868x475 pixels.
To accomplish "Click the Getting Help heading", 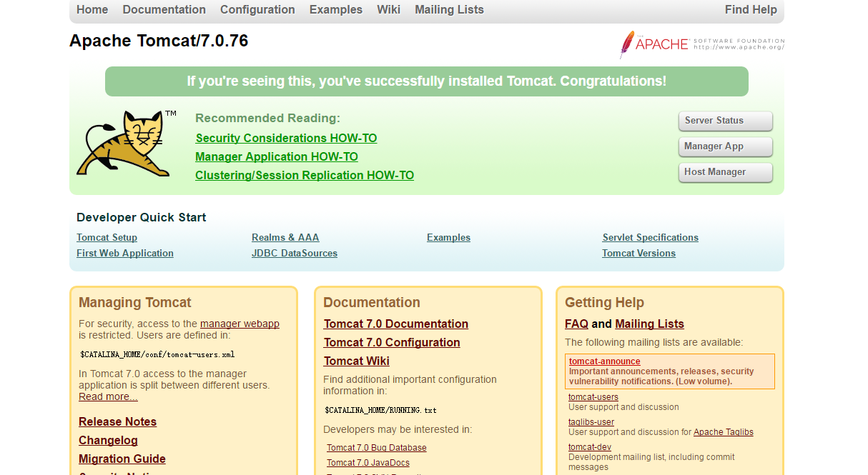I will coord(605,303).
